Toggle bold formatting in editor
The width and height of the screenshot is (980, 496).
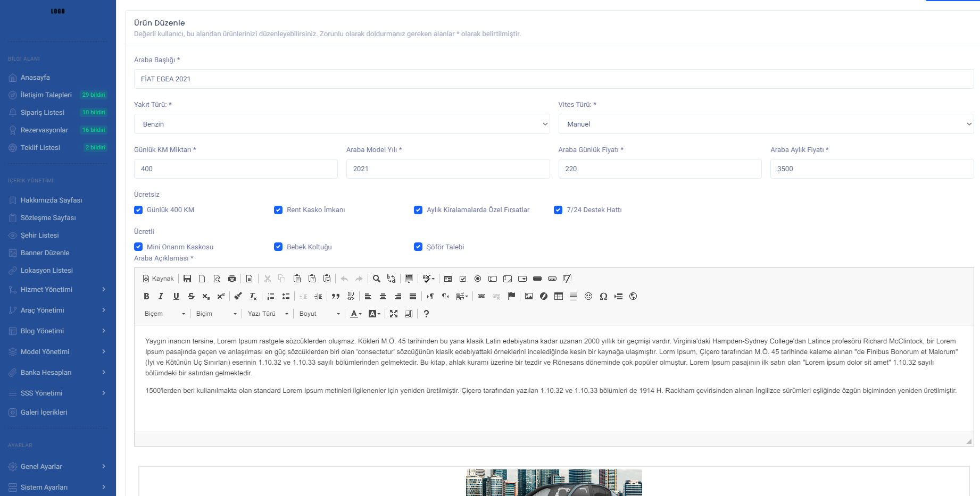click(146, 296)
